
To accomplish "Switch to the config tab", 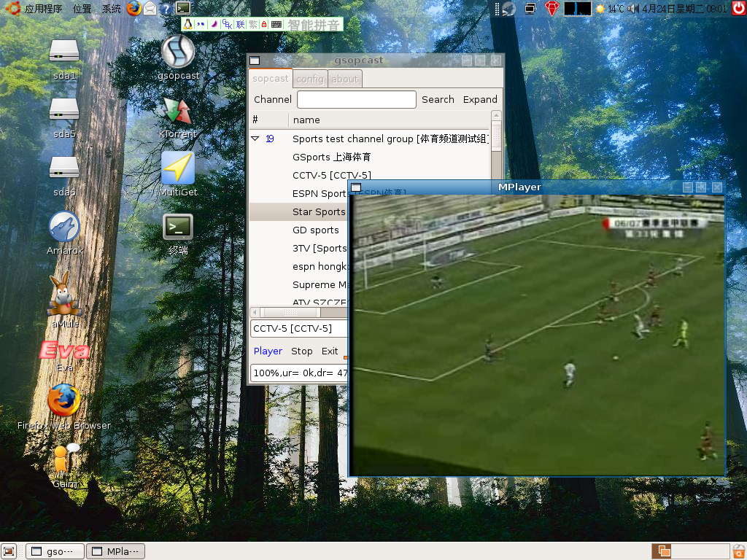I will [x=310, y=79].
